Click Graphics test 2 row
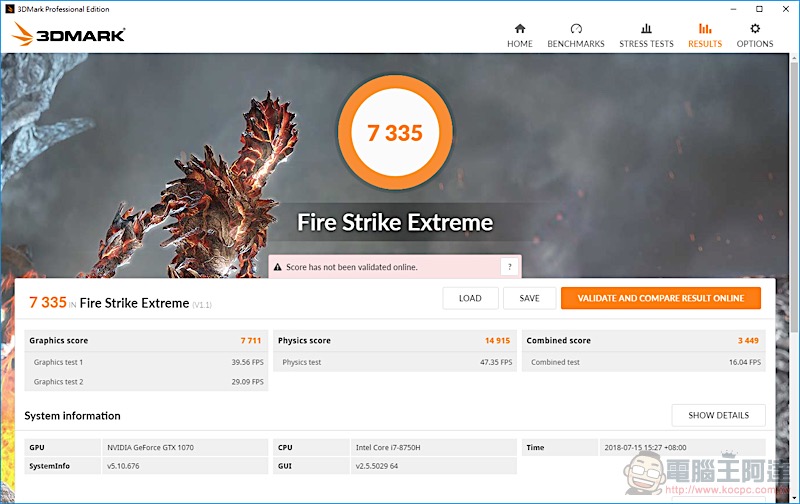Viewport: 800px width, 504px height. pos(146,382)
